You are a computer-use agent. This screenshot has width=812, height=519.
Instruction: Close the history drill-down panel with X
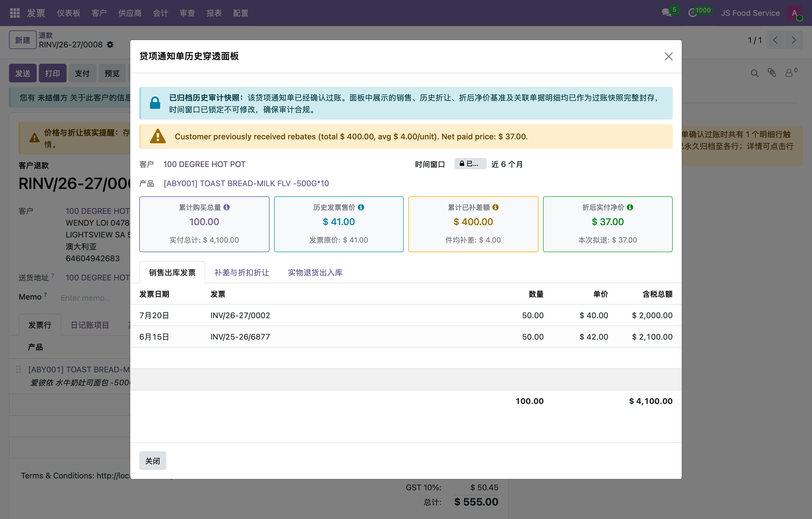(668, 56)
